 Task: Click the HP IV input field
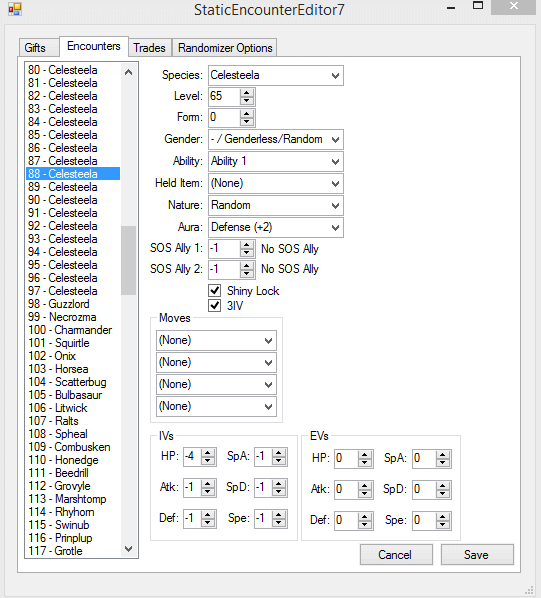pos(193,457)
